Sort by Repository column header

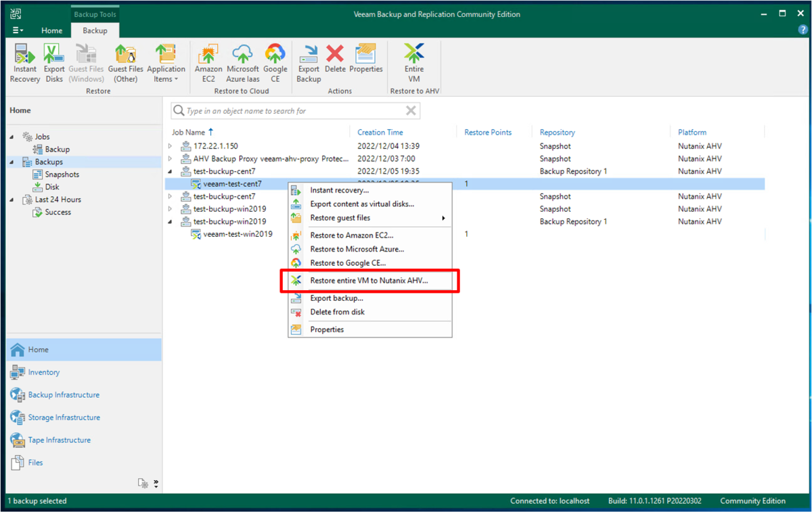pos(558,133)
